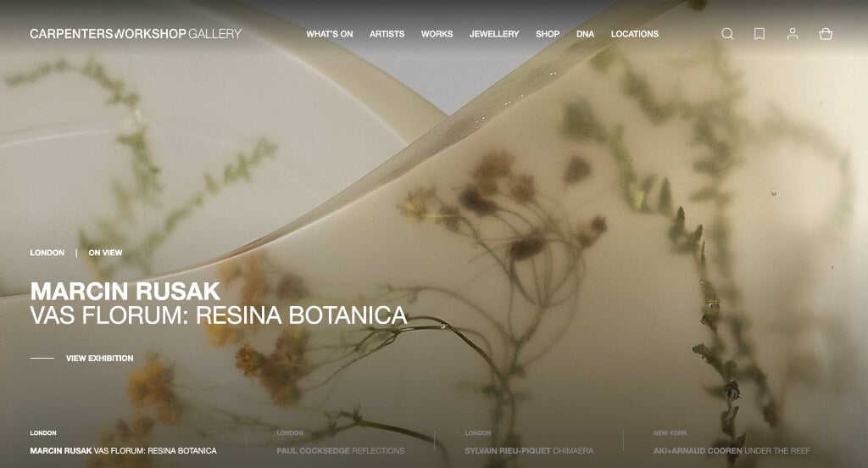Open the Locations menu item

(x=634, y=34)
